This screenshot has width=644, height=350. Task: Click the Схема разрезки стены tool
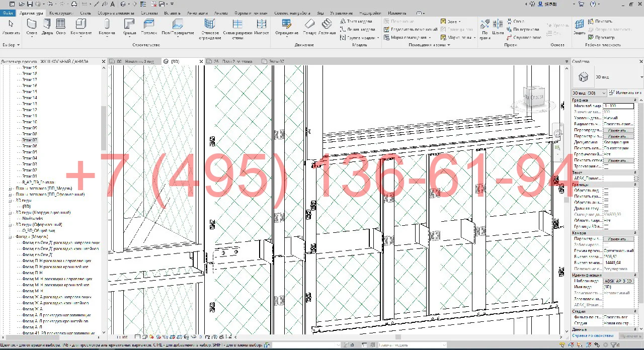tap(237, 29)
